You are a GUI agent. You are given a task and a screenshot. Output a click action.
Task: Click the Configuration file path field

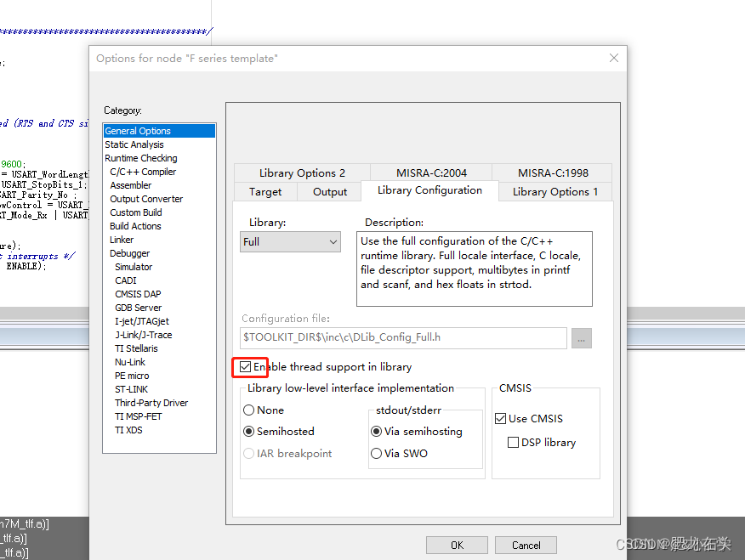[x=403, y=337]
